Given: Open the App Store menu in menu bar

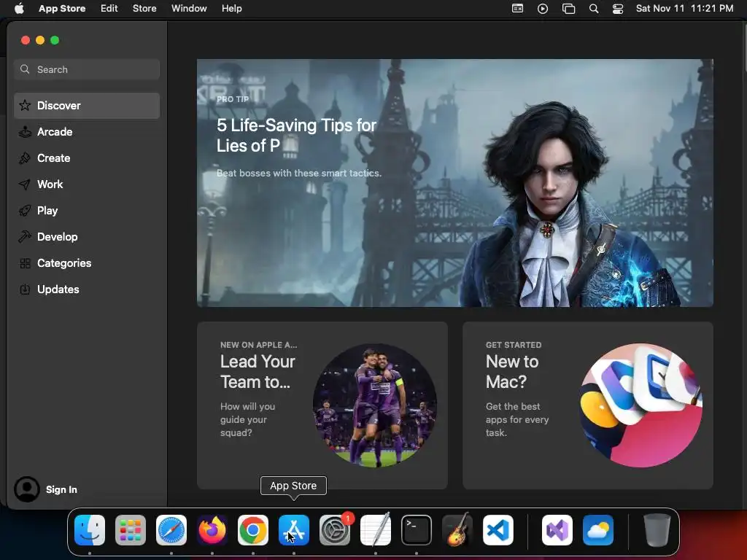Looking at the screenshot, I should [x=62, y=9].
